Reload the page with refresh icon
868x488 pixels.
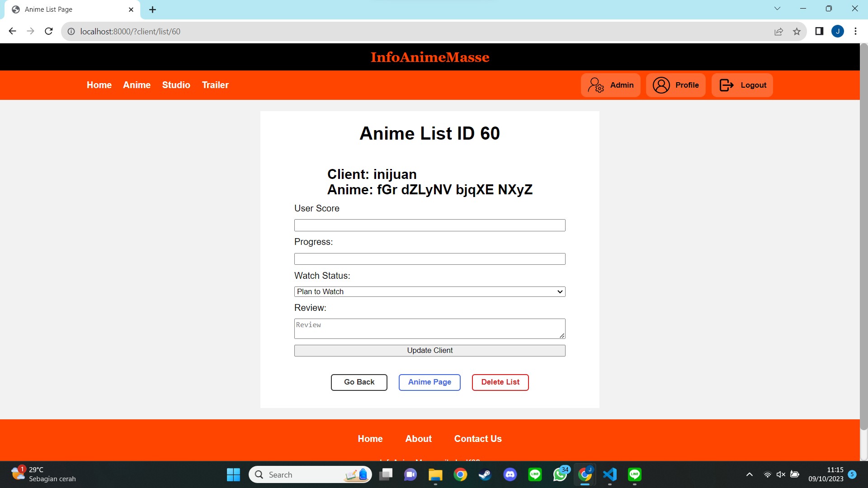pyautogui.click(x=49, y=31)
